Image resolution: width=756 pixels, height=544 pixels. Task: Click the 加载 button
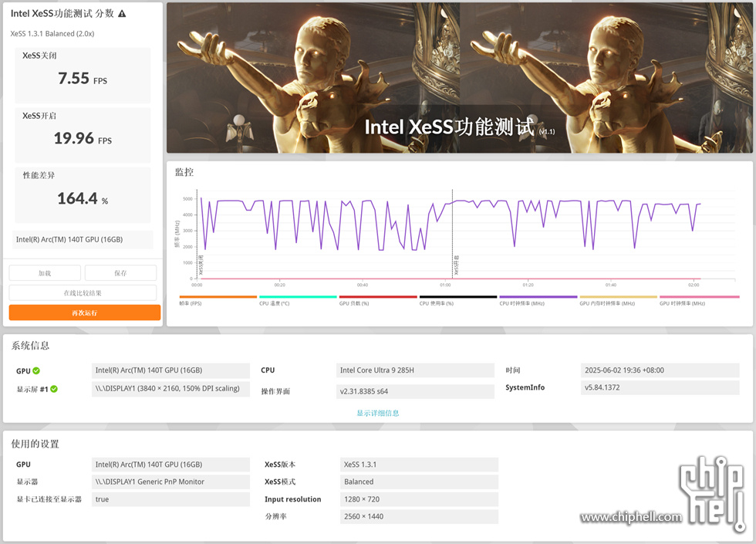tap(45, 273)
